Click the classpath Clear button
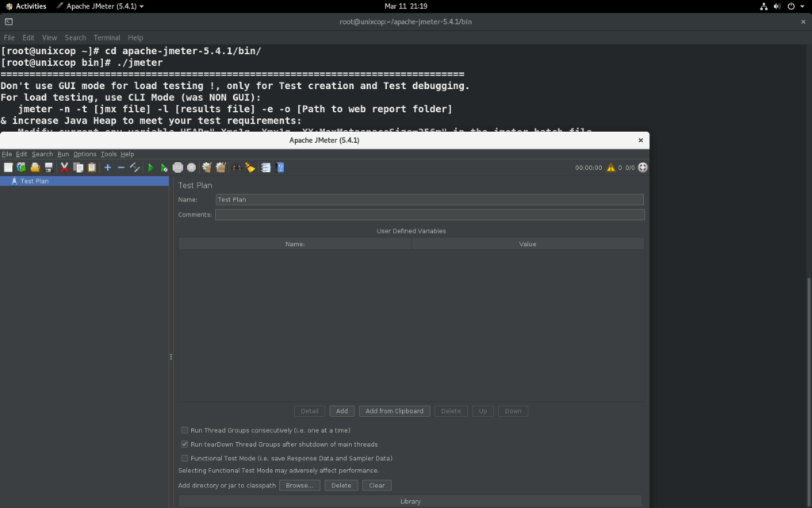The height and width of the screenshot is (508, 812). click(377, 486)
